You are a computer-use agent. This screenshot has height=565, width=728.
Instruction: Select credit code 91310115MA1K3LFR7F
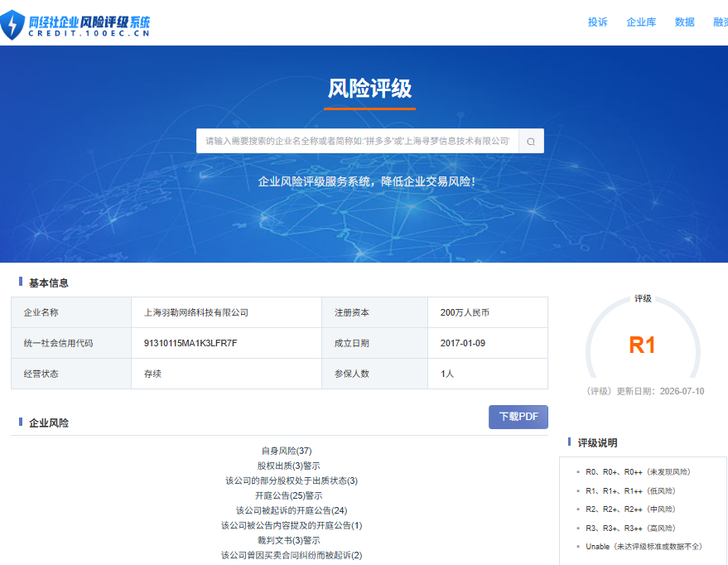190,343
